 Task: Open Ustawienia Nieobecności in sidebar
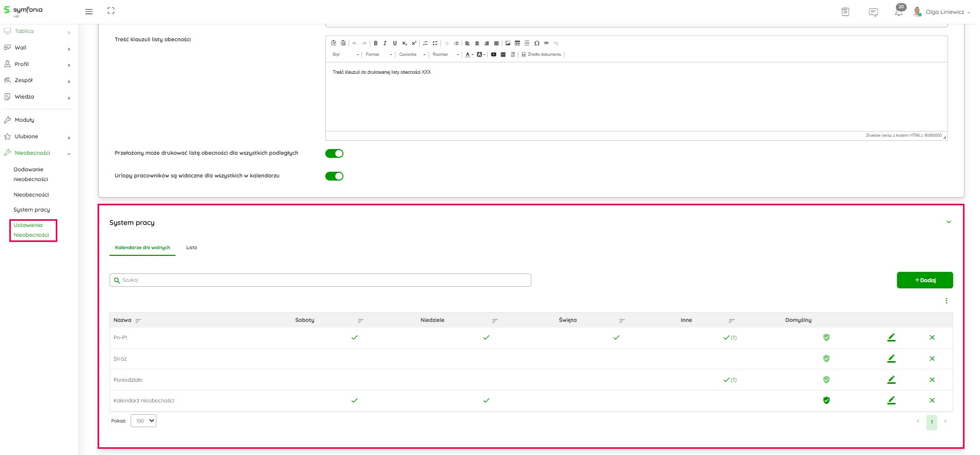tap(31, 230)
